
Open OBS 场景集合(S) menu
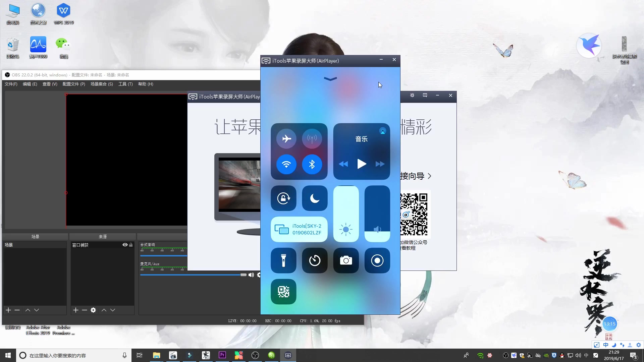point(102,84)
